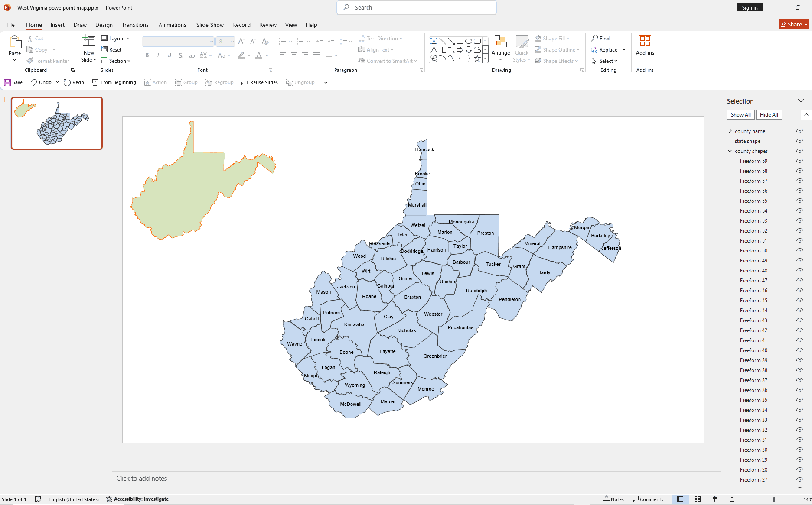This screenshot has height=505, width=812.
Task: Open the Add-ins button
Action: (x=645, y=45)
